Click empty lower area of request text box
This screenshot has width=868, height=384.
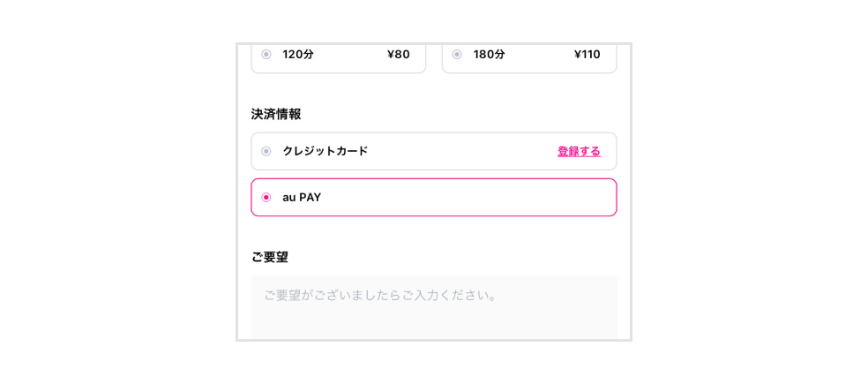pyautogui.click(x=434, y=324)
